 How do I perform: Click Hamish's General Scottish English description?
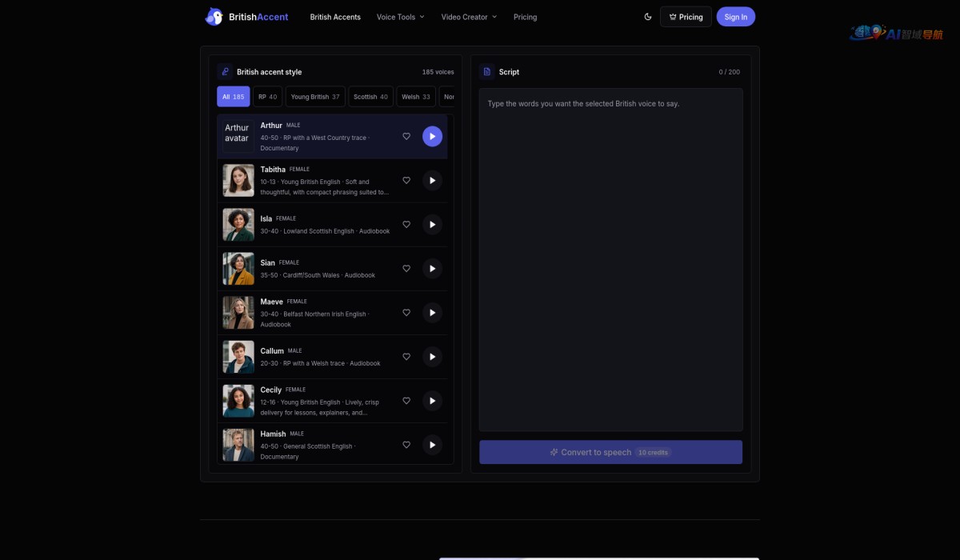pos(307,451)
